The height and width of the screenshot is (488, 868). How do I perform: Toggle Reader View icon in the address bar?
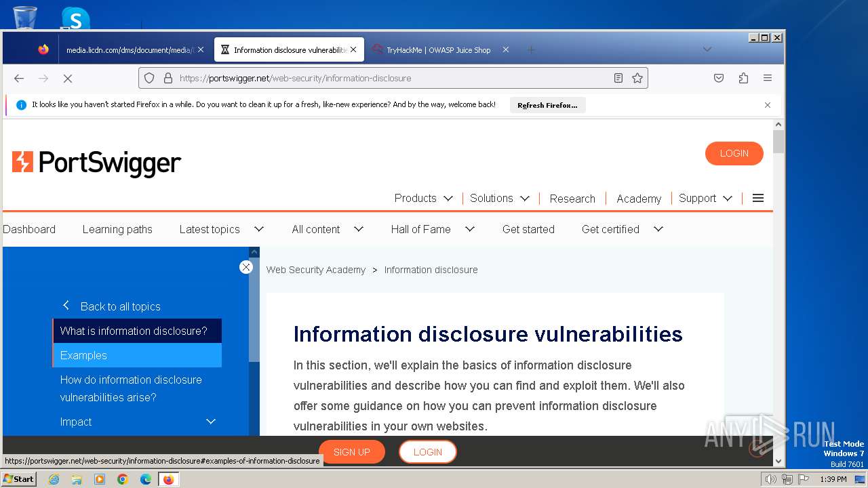click(618, 78)
